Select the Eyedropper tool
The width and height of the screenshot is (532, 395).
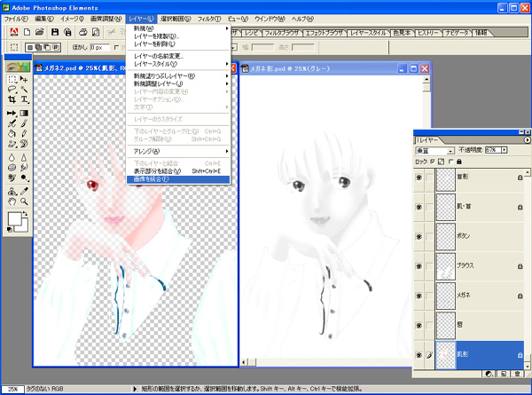point(24,191)
